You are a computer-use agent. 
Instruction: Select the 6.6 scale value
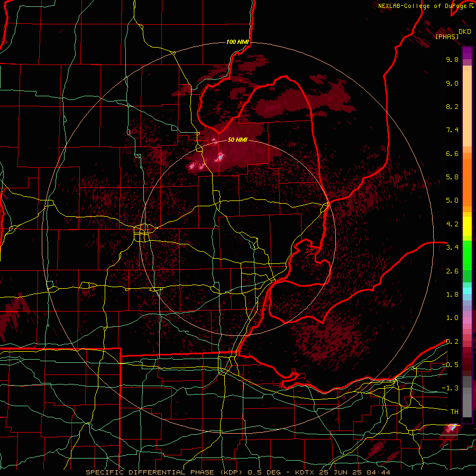(x=452, y=153)
